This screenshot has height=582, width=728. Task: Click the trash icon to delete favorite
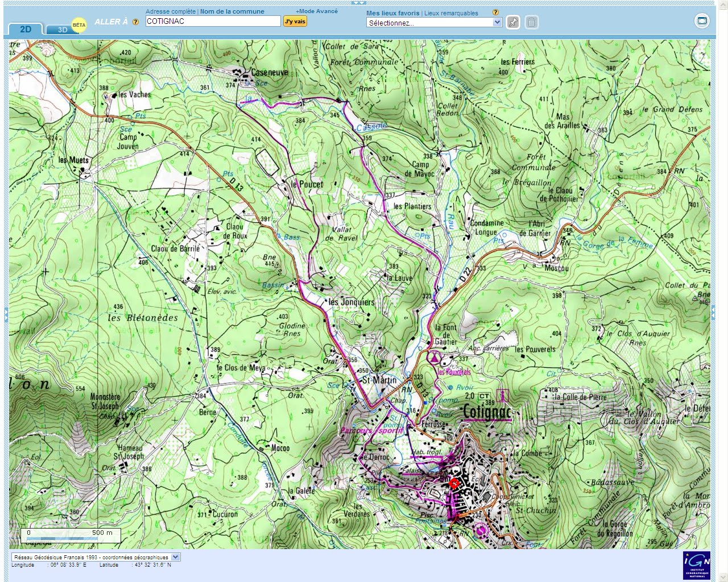tap(531, 22)
